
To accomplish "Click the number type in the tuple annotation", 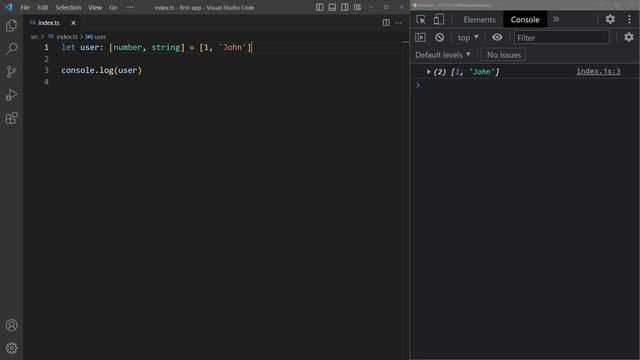I will coord(127,47).
